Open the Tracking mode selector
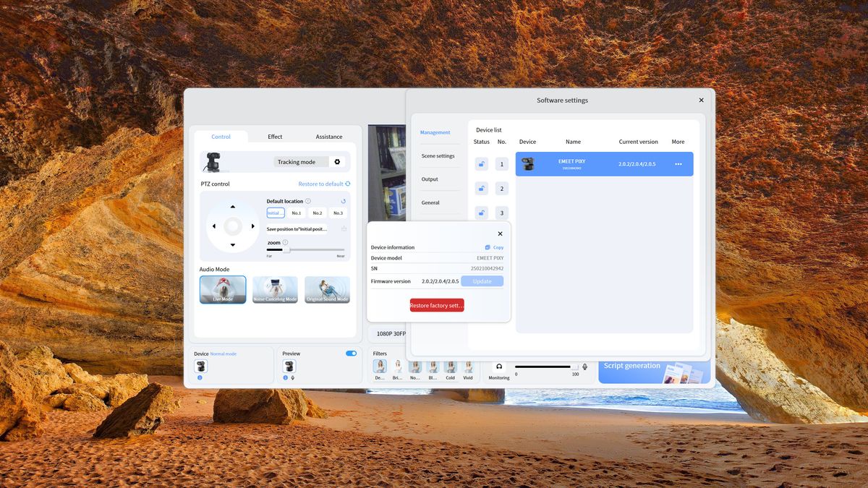Viewport: 868px width, 488px height. tap(299, 162)
